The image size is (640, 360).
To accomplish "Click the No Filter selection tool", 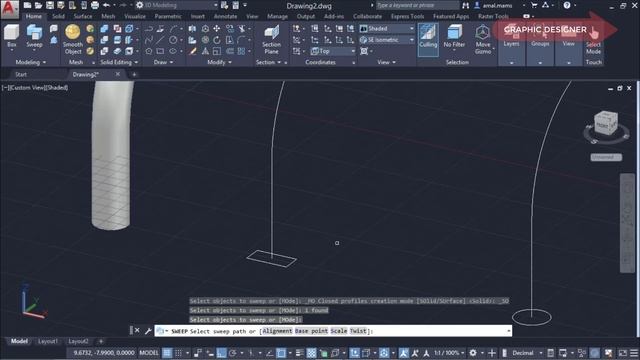I will pyautogui.click(x=454, y=36).
